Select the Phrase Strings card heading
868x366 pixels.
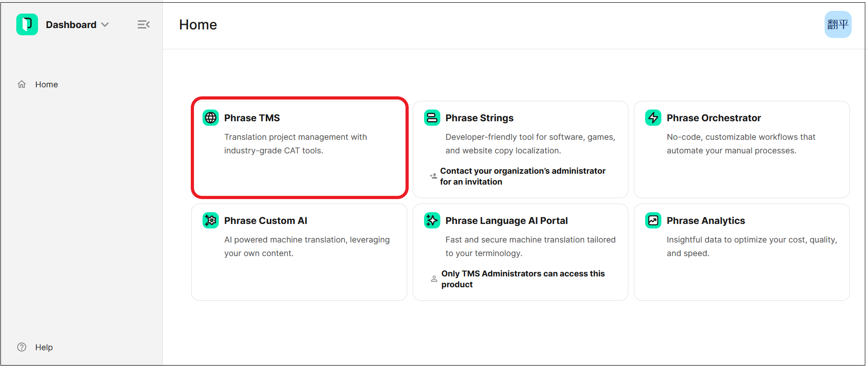click(479, 118)
